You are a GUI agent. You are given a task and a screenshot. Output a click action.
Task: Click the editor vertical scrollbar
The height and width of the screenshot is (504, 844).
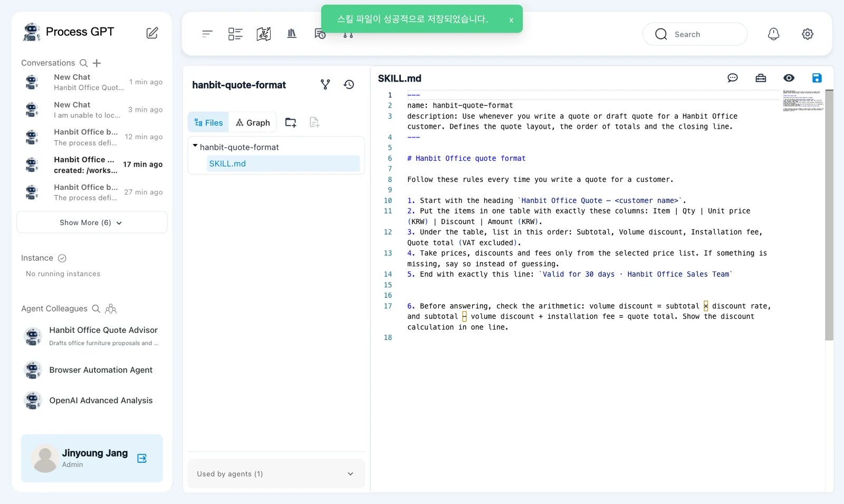(829, 215)
